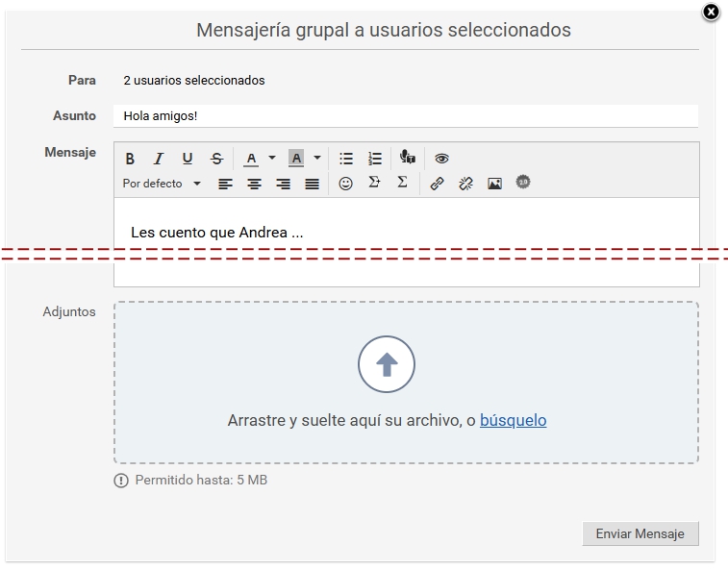Screen dimensions: 728x569
Task: Click the eye preview icon
Action: tap(441, 159)
